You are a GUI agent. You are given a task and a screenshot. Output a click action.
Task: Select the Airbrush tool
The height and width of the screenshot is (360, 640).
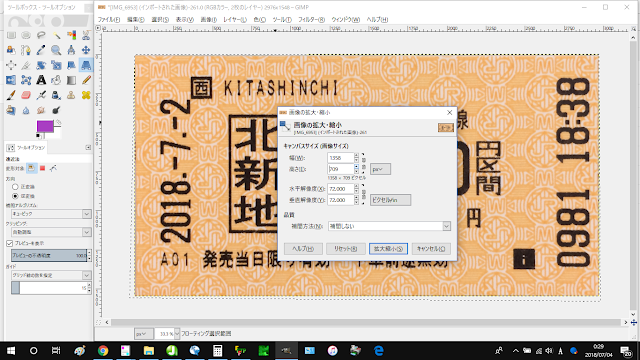[x=41, y=95]
